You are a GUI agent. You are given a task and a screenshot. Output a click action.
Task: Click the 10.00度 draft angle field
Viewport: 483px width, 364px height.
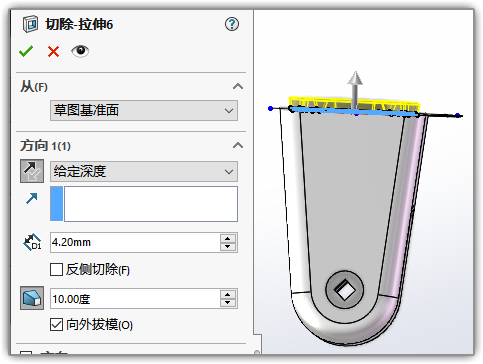coord(135,298)
